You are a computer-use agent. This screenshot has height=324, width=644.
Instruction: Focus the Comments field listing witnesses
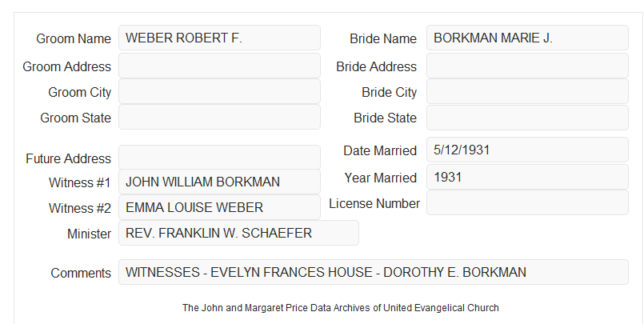(x=374, y=272)
